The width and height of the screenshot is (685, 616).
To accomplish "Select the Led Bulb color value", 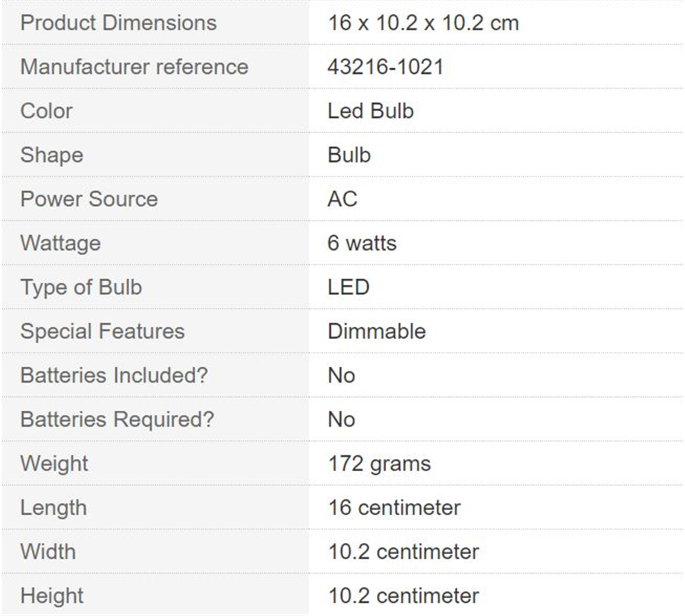I will [x=371, y=111].
